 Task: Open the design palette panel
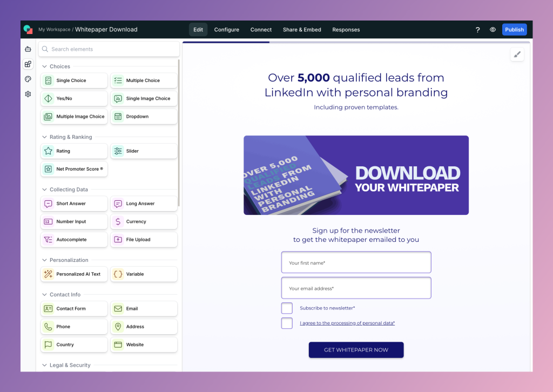tap(28, 79)
